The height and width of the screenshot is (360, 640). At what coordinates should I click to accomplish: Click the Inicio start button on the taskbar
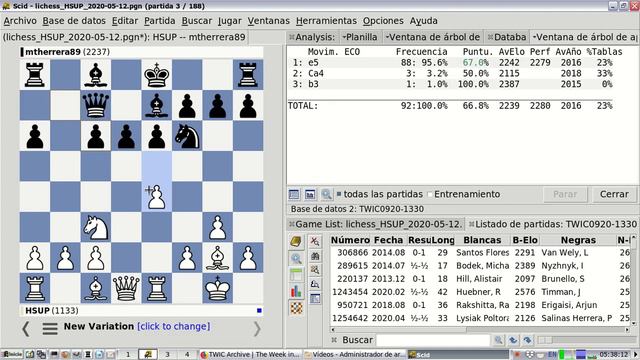pos(12,354)
